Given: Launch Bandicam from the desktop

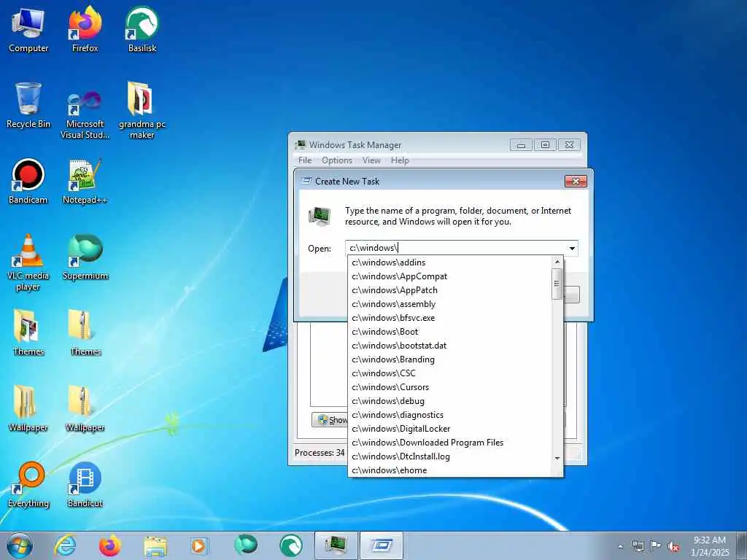Looking at the screenshot, I should click(28, 182).
